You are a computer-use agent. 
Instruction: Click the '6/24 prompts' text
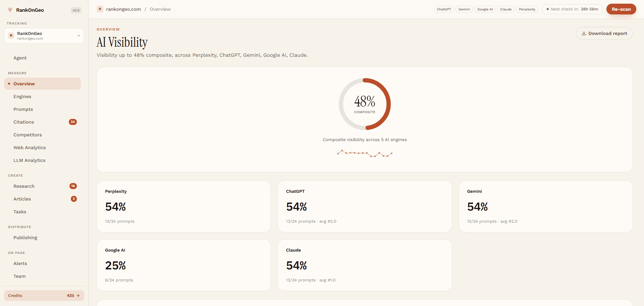(x=119, y=280)
